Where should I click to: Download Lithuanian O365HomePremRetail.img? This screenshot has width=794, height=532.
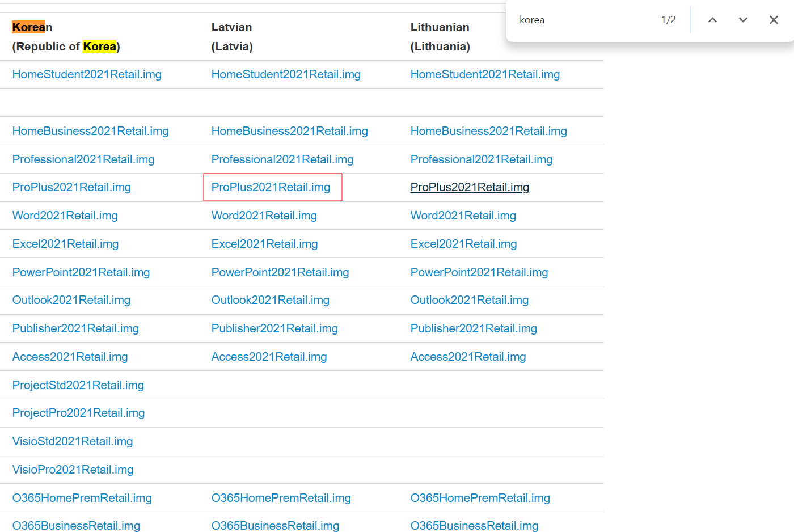tap(480, 498)
